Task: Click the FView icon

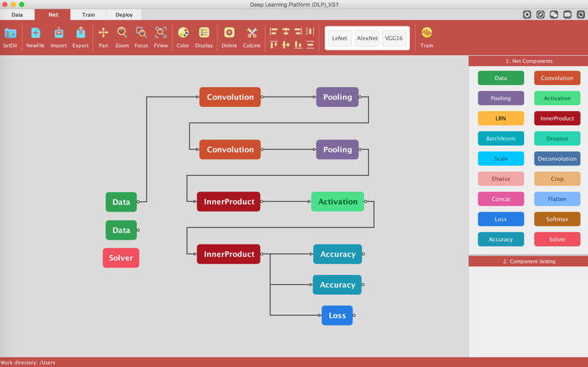Action: (161, 33)
